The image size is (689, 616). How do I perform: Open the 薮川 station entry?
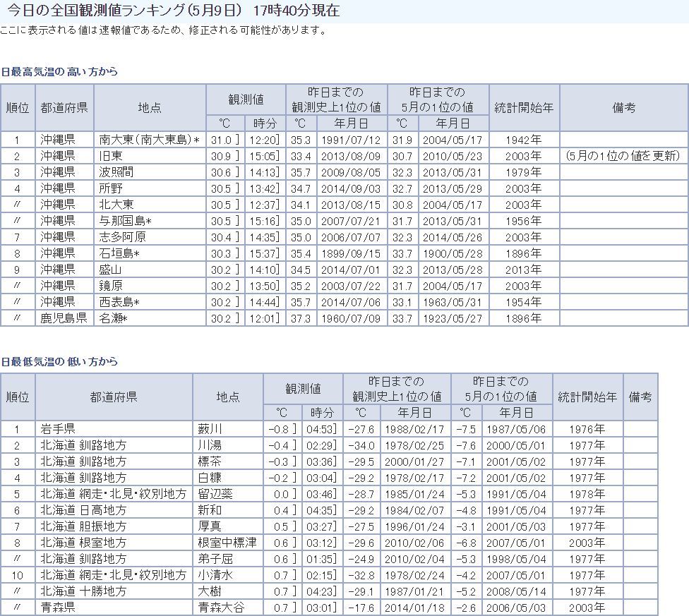pyautogui.click(x=210, y=429)
